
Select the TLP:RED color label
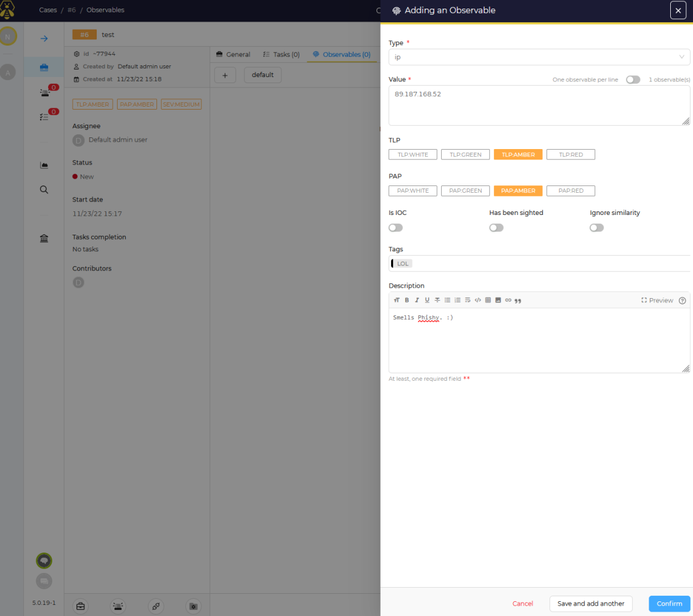(x=570, y=154)
